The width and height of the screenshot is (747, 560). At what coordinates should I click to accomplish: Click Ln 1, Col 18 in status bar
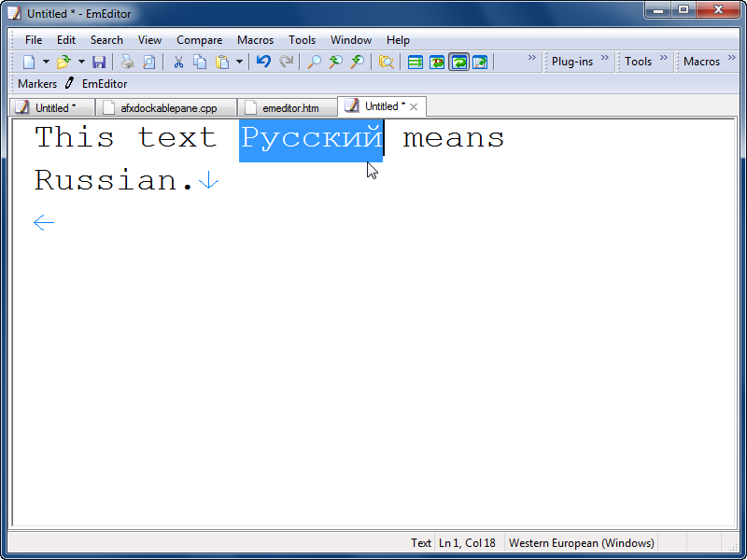click(467, 543)
